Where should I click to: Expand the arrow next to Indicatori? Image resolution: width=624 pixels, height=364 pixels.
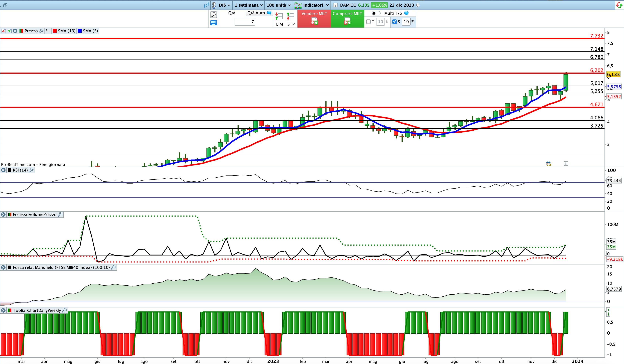(x=327, y=5)
